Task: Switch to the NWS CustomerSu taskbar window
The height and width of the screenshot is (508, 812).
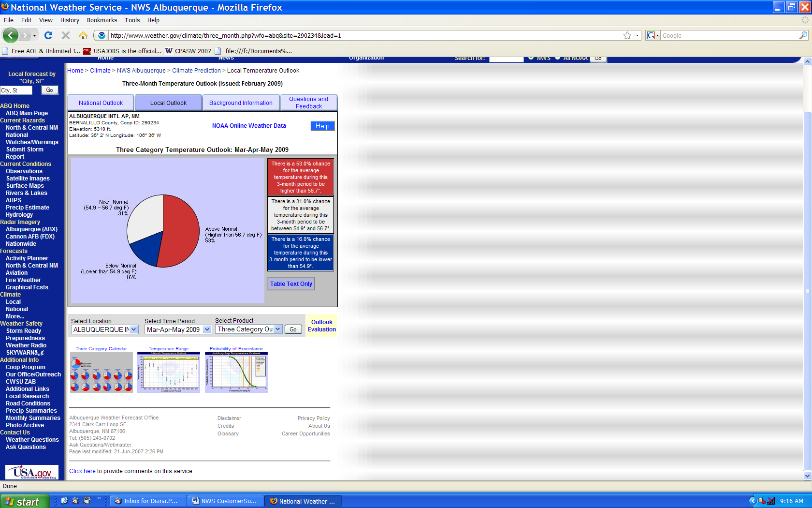Action: [225, 501]
